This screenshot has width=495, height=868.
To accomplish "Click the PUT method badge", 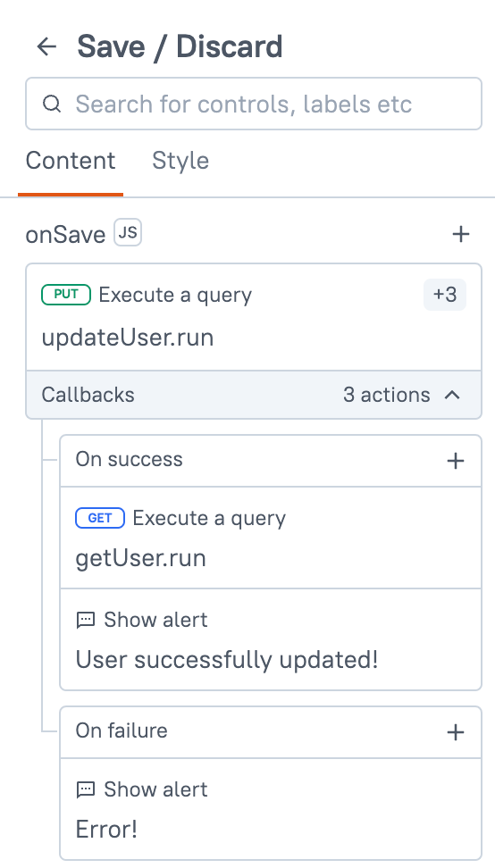I will 66,295.
